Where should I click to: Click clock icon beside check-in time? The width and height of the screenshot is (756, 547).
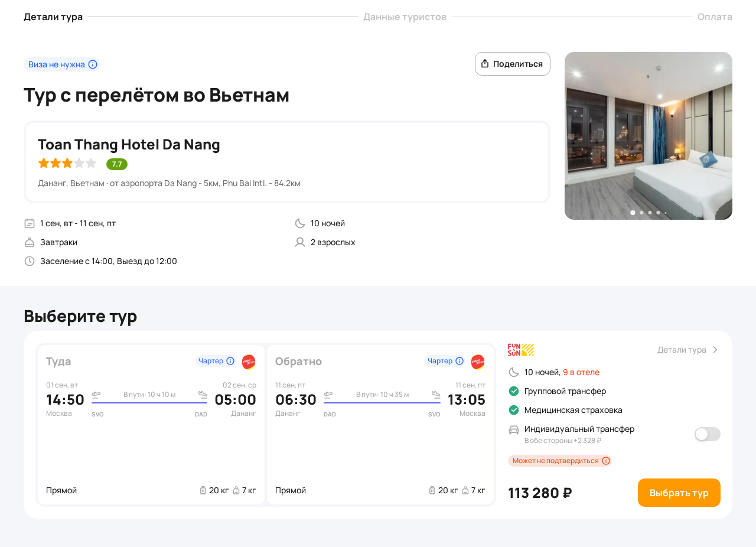pos(30,261)
